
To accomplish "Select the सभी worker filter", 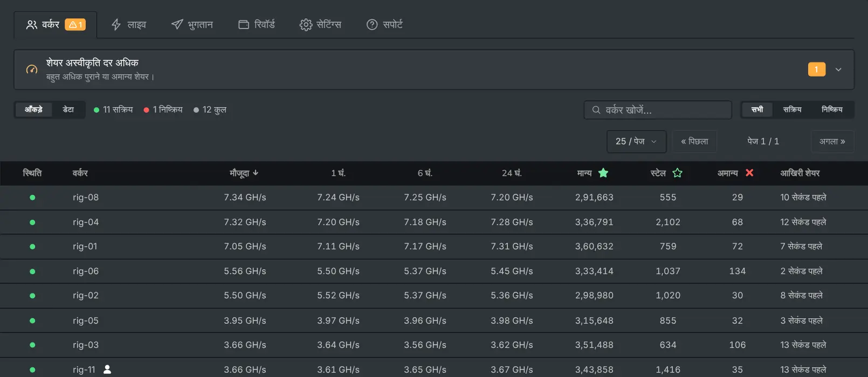I will (x=757, y=110).
